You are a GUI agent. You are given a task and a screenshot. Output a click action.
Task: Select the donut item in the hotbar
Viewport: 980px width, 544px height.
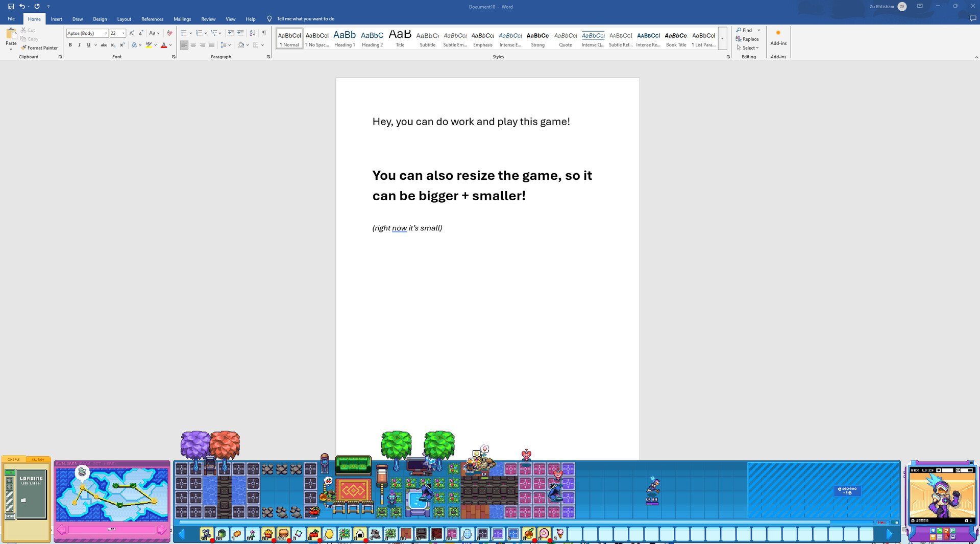click(544, 534)
